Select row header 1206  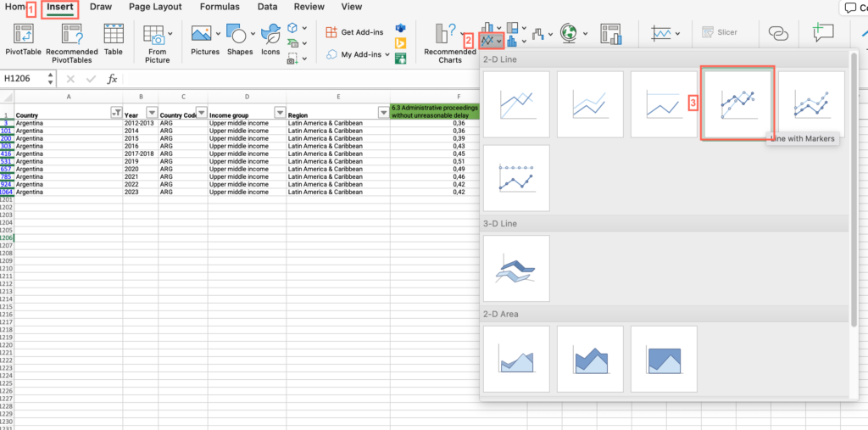click(x=7, y=237)
